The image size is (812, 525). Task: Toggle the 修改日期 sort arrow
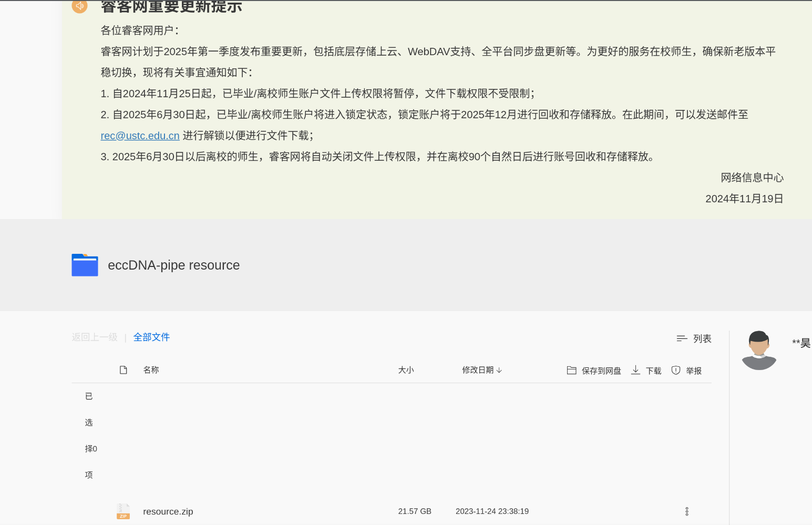499,370
